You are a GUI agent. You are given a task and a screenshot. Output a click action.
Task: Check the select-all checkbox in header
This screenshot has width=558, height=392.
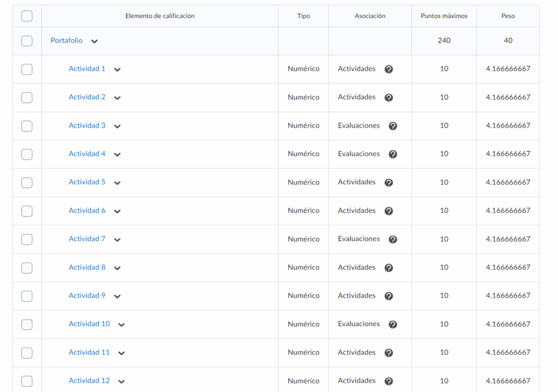[27, 16]
